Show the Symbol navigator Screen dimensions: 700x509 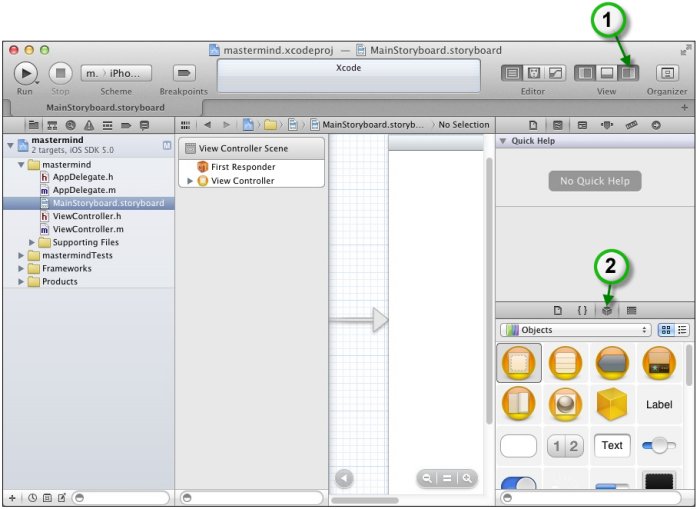(52, 125)
